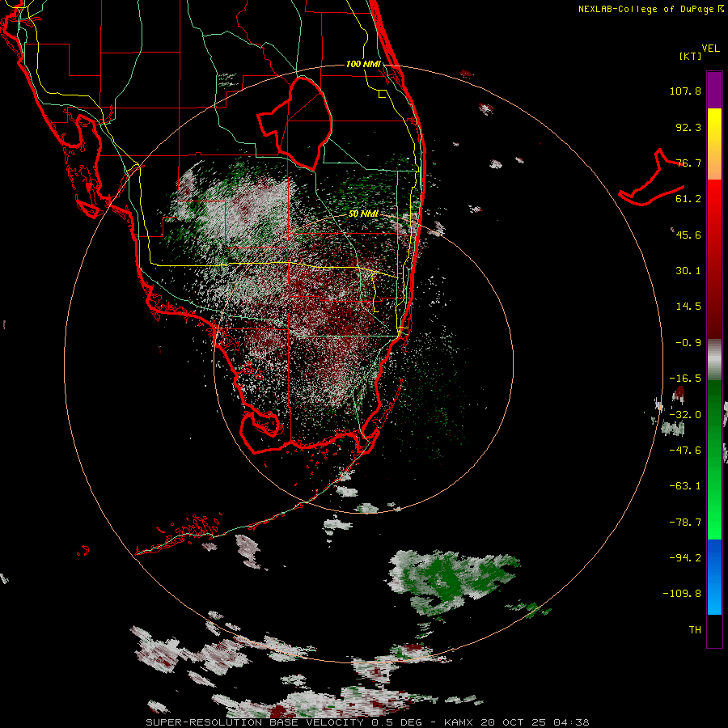Click the 100 NMI range ring label

pyautogui.click(x=363, y=64)
